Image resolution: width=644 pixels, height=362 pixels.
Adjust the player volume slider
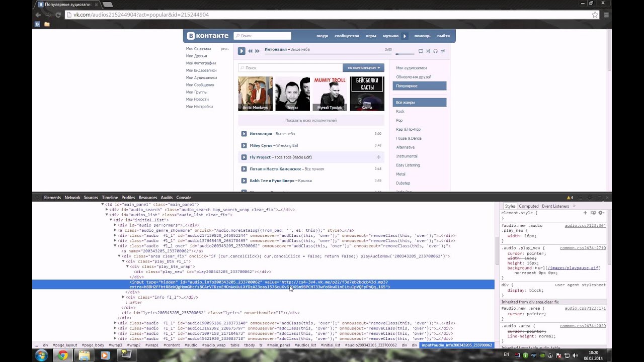point(405,53)
